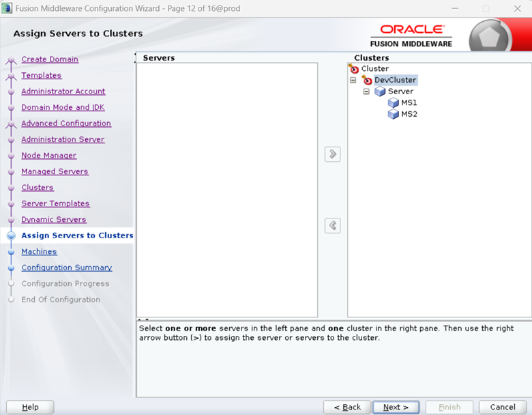532x415 pixels.
Task: Select the DevCluster tree item
Action: pos(396,80)
